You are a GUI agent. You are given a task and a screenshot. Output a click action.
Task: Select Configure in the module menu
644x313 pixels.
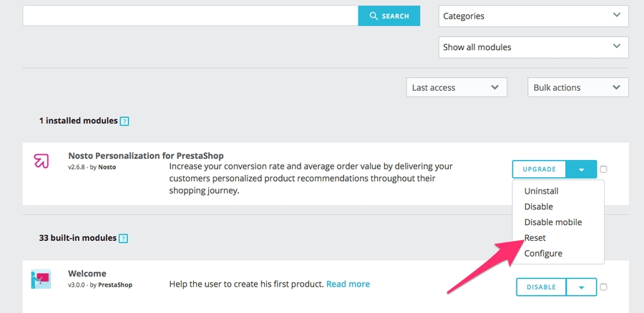point(543,254)
